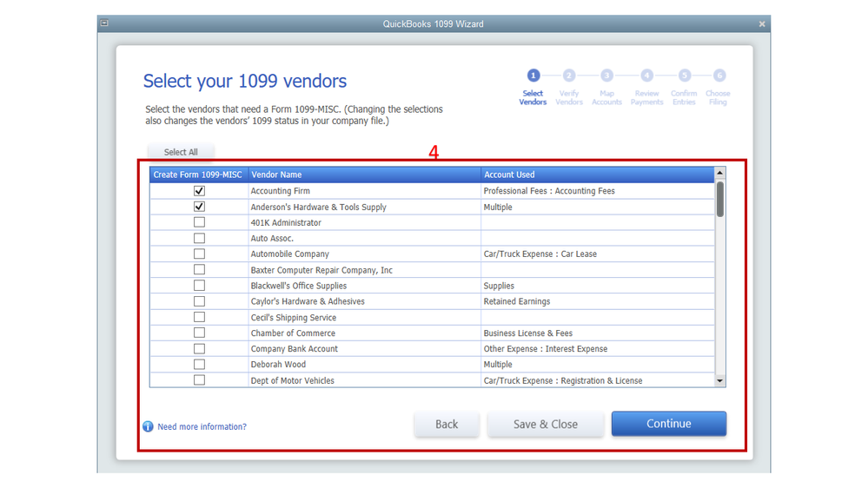This screenshot has width=868, height=488.
Task: Select the Dept of Motor Vehicles vendor name
Action: (x=292, y=380)
